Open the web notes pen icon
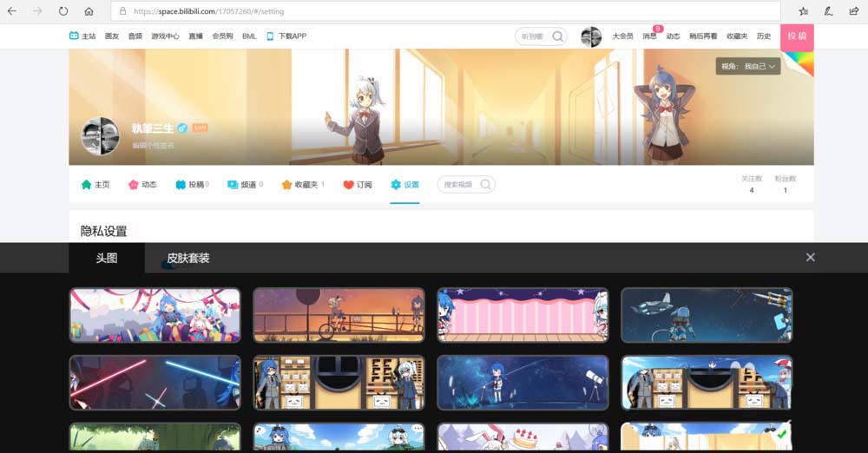This screenshot has width=868, height=453. click(x=829, y=11)
